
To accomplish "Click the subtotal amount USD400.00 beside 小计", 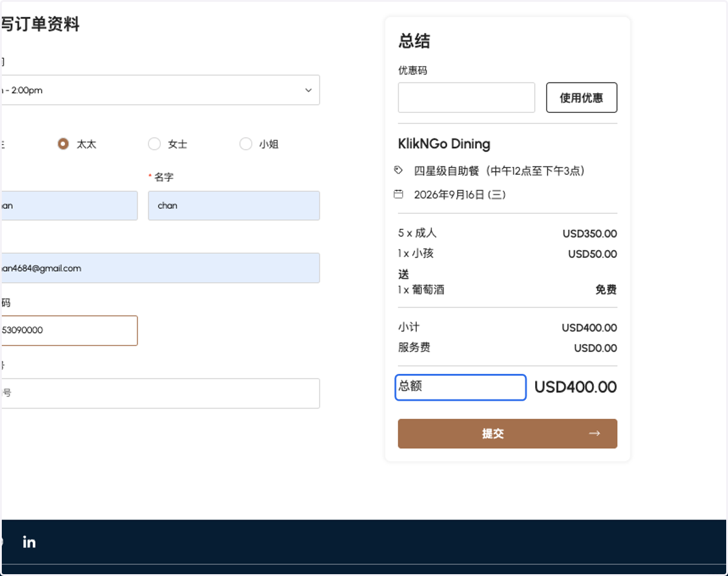I will [x=589, y=328].
